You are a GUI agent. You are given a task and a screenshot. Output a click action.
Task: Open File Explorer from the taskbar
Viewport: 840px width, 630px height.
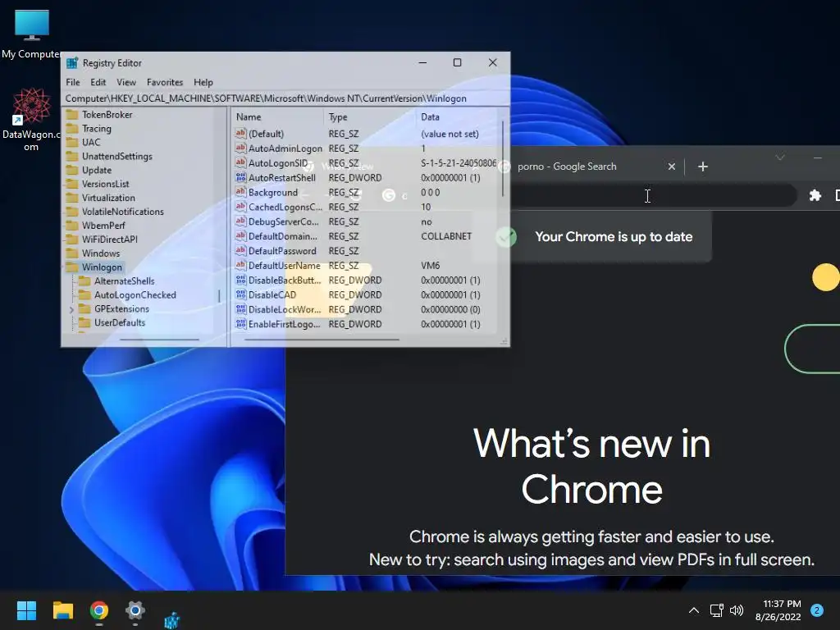click(x=62, y=610)
